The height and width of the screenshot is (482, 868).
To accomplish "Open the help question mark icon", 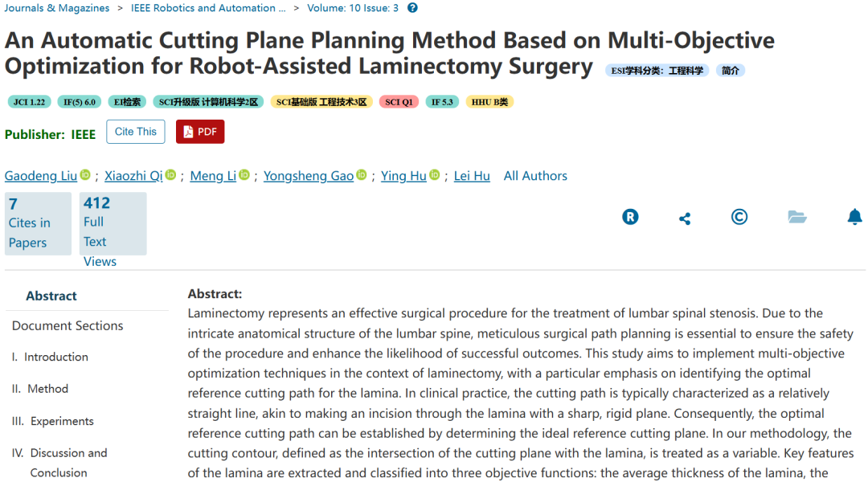I will 412,8.
